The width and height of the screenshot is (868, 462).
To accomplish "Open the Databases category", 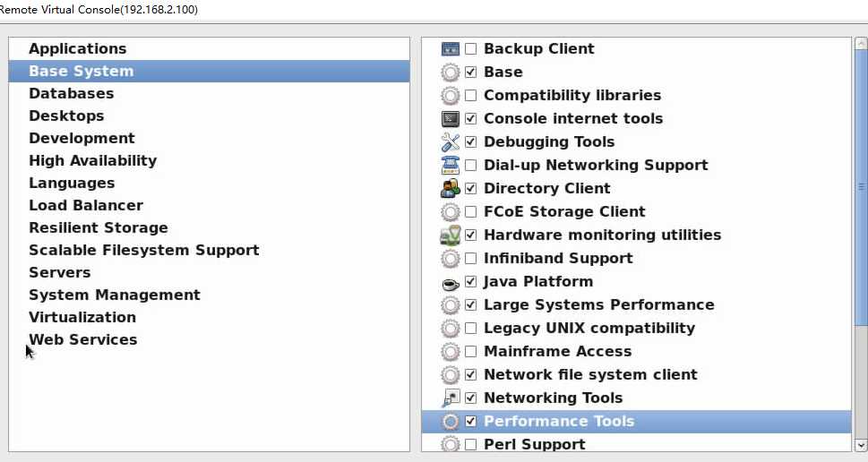I will 72,94.
